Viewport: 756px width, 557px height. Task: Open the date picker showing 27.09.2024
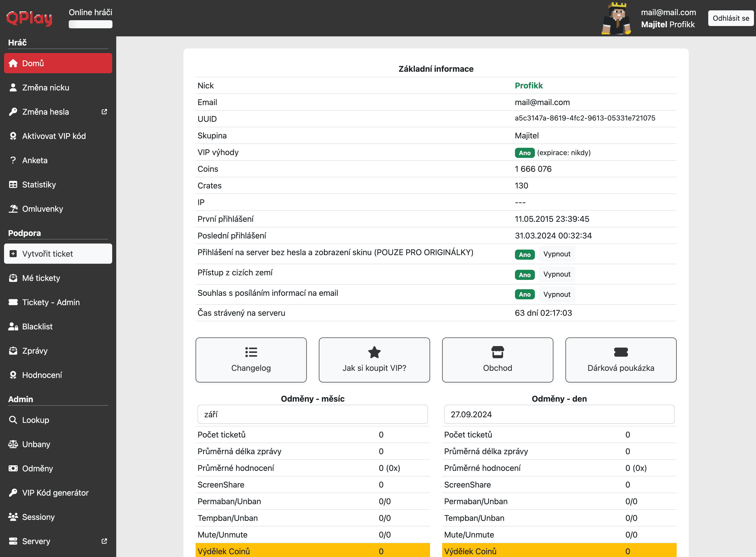pos(559,414)
